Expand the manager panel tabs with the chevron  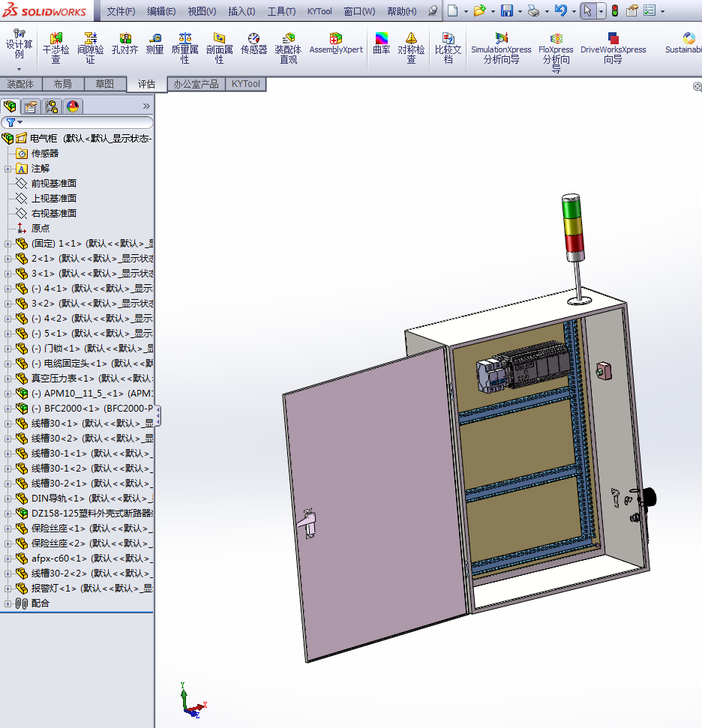(x=146, y=106)
